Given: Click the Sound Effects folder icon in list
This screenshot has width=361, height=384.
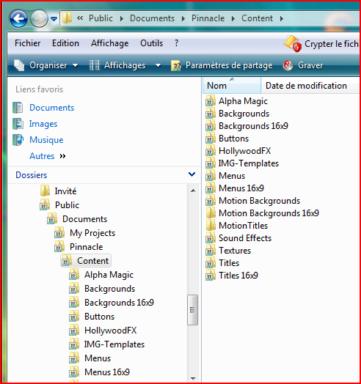Looking at the screenshot, I should tap(210, 238).
